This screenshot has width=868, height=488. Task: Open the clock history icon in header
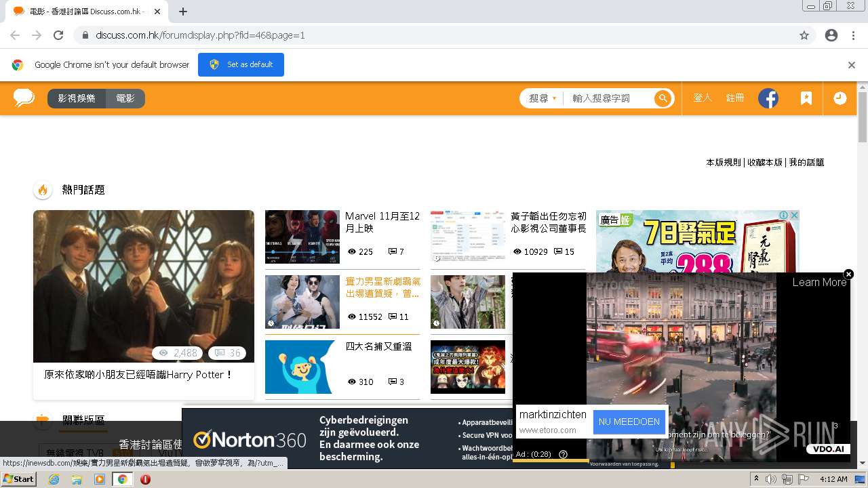840,98
